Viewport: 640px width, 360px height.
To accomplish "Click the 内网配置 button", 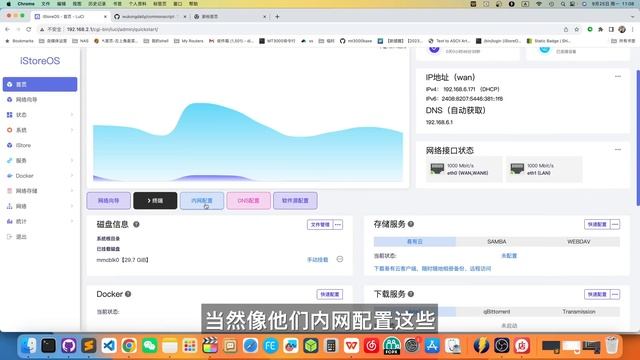I will (202, 201).
